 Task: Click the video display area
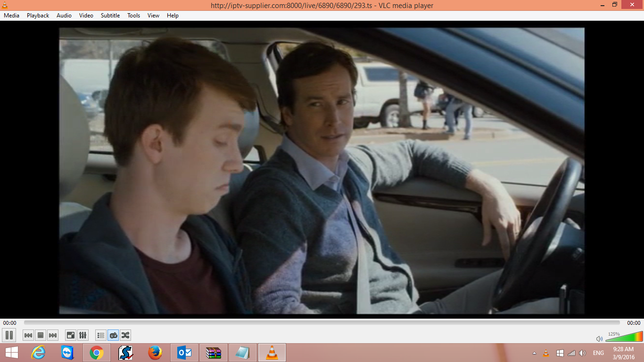tap(322, 171)
